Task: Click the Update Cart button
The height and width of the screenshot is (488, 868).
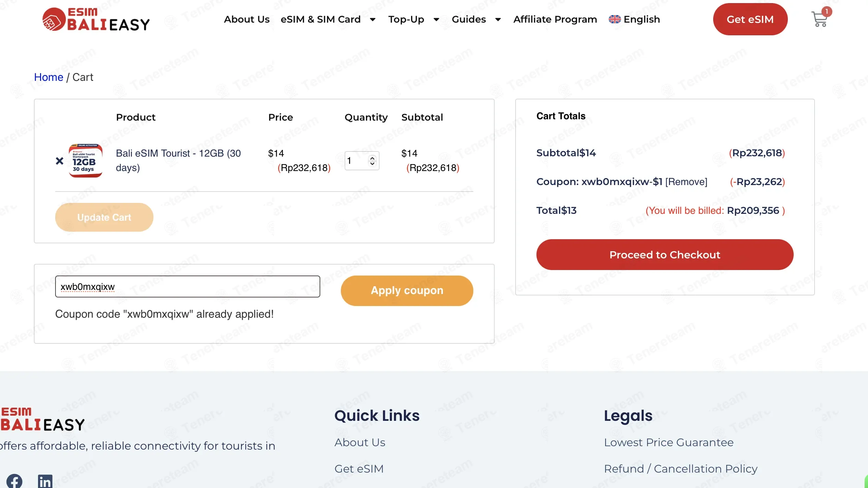Action: (104, 217)
